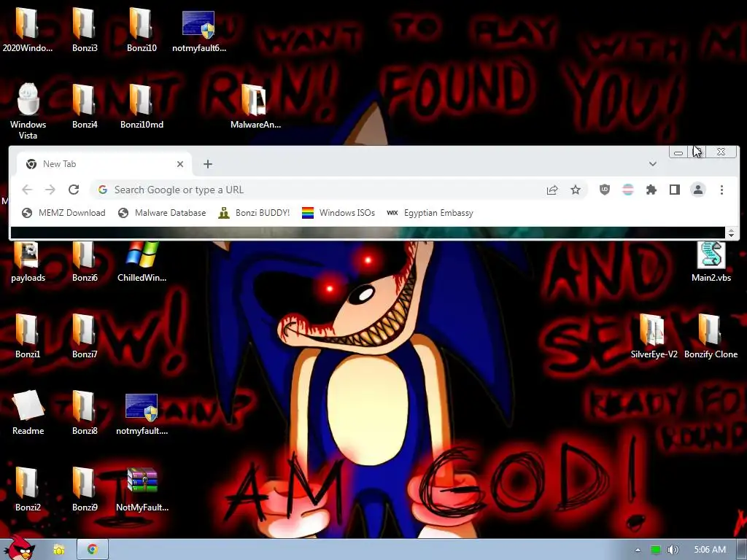Click the Chrome forward arrow
Screen dimensions: 747x560
click(50, 190)
